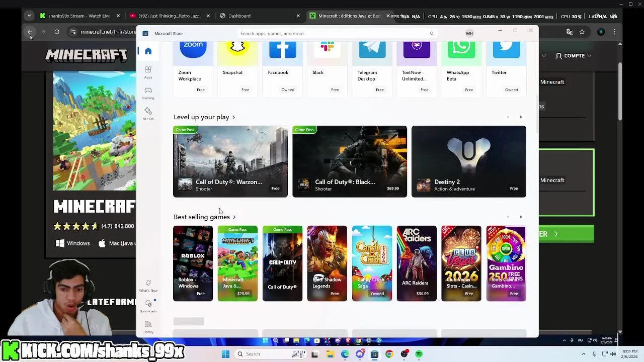Viewport: 644px width, 362px height.
Task: Show next Level up your play items
Action: pos(521,117)
